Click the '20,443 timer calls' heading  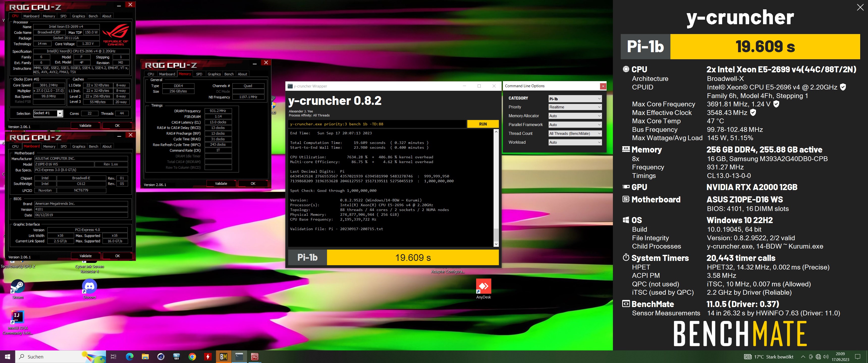pyautogui.click(x=741, y=258)
